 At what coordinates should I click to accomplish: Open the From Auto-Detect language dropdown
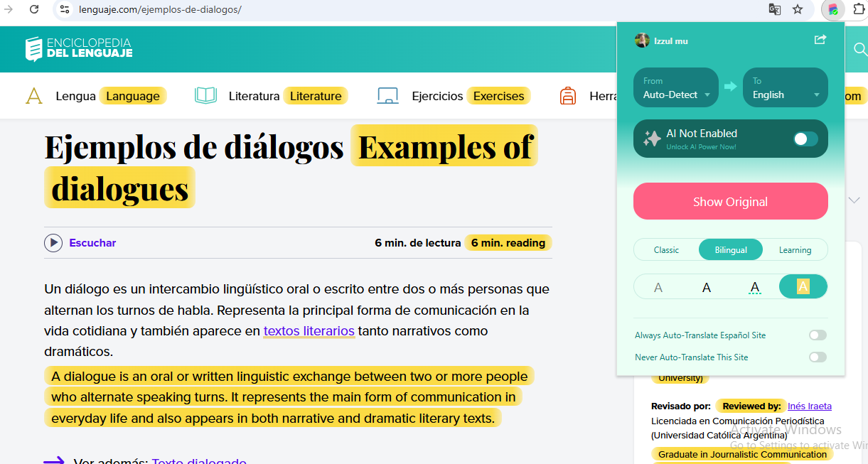click(x=676, y=88)
